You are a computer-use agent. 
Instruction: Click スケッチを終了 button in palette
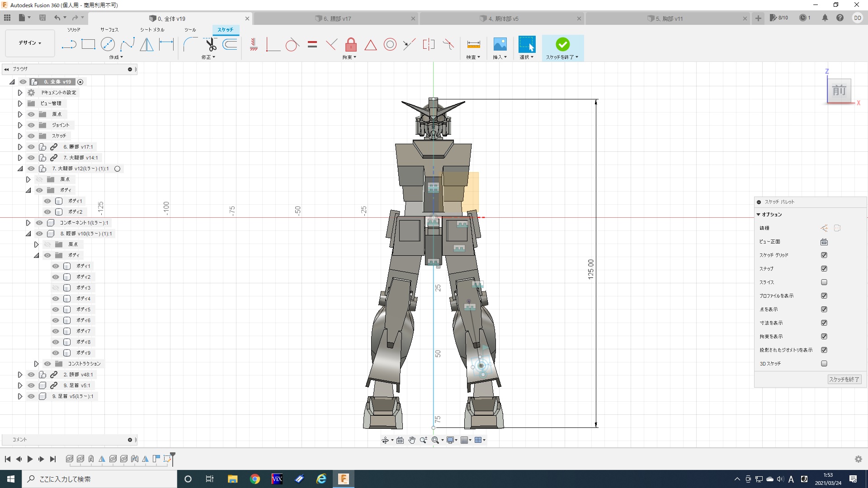coord(844,380)
